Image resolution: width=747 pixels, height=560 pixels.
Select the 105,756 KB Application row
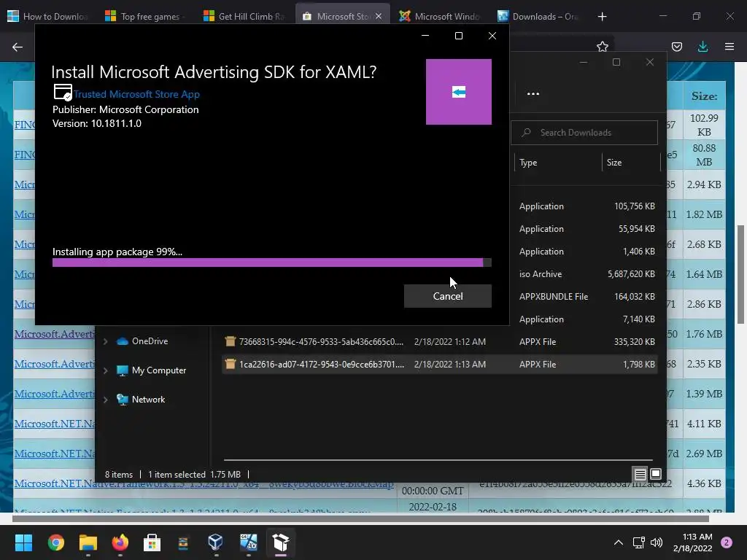[x=587, y=206]
